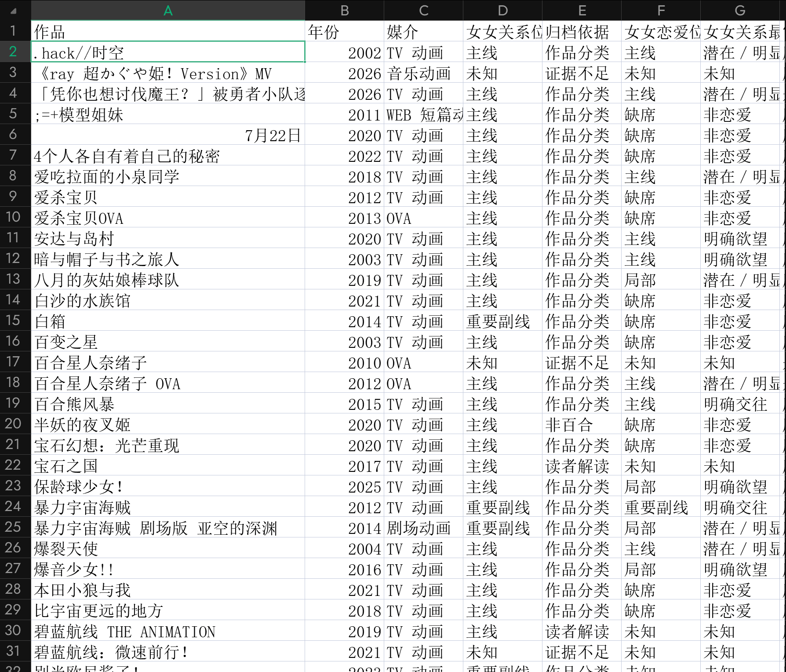Click the "媒介" header cell
Image resolution: width=786 pixels, height=672 pixels.
coord(423,31)
